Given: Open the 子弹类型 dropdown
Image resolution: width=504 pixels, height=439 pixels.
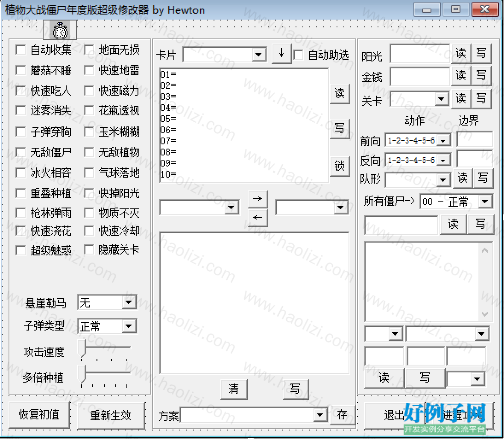Looking at the screenshot, I should coord(129,326).
